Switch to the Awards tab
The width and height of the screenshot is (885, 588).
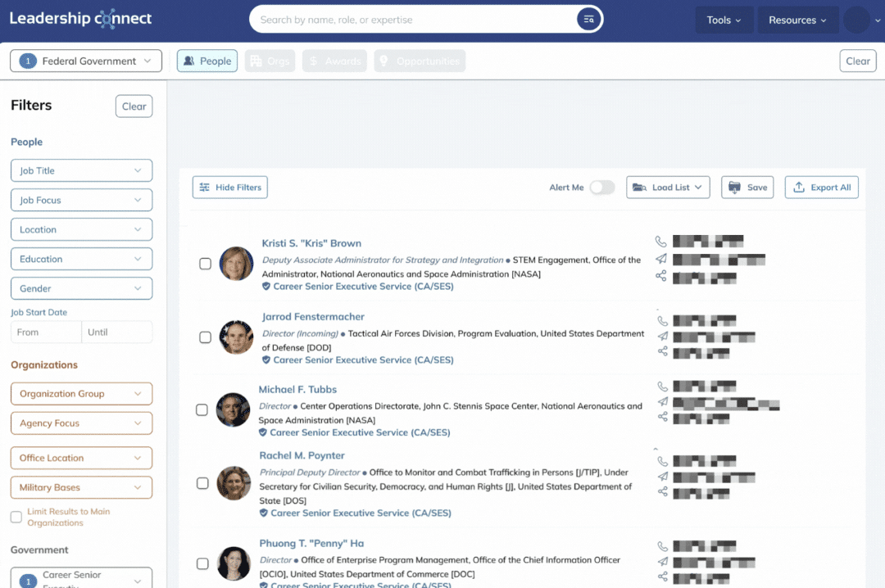334,61
